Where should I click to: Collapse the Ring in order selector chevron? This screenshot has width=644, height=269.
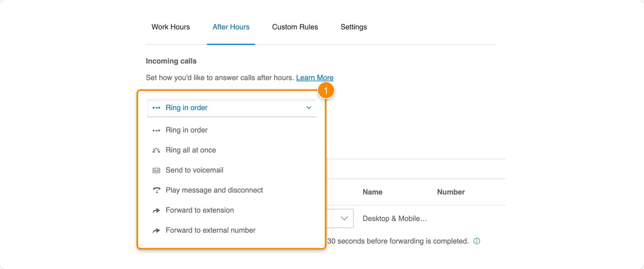[309, 108]
